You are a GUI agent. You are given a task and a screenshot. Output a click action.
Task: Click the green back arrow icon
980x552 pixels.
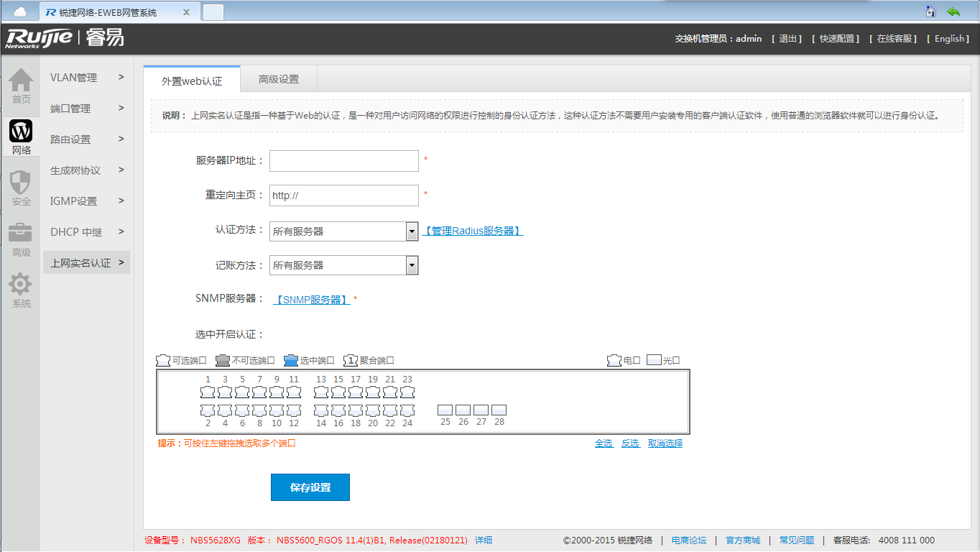coord(953,11)
